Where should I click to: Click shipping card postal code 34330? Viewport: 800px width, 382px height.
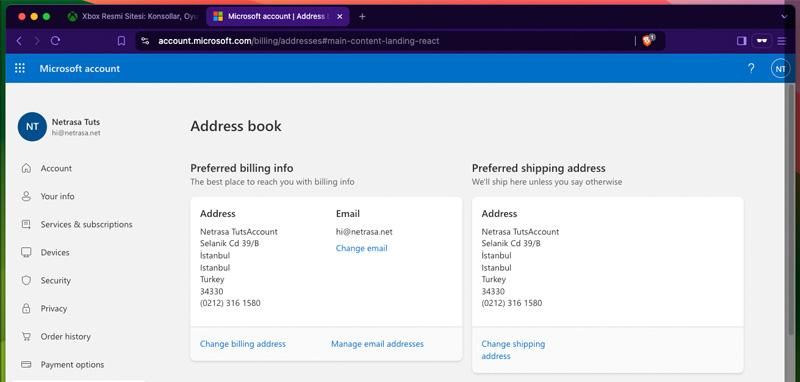click(493, 291)
